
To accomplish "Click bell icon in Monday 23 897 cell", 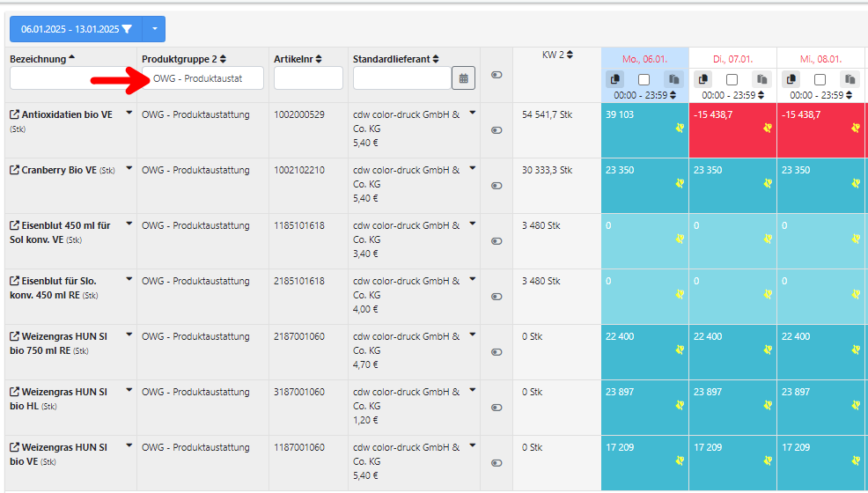I will coord(679,405).
